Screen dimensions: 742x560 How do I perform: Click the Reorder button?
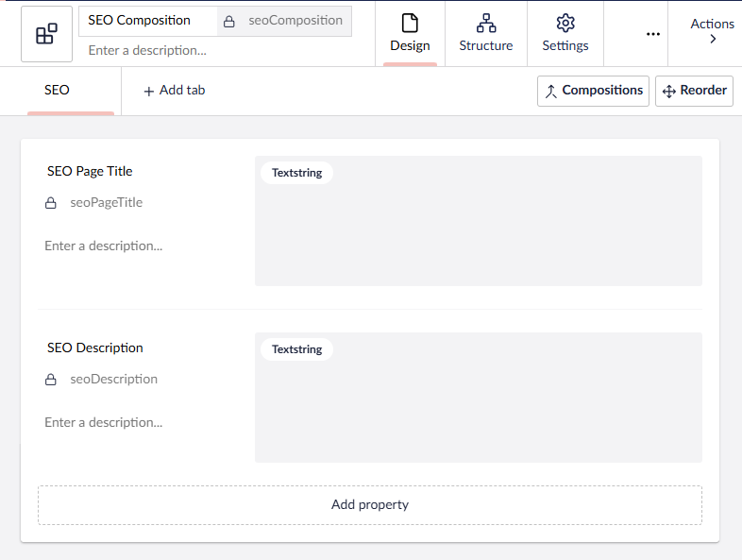pyautogui.click(x=694, y=91)
